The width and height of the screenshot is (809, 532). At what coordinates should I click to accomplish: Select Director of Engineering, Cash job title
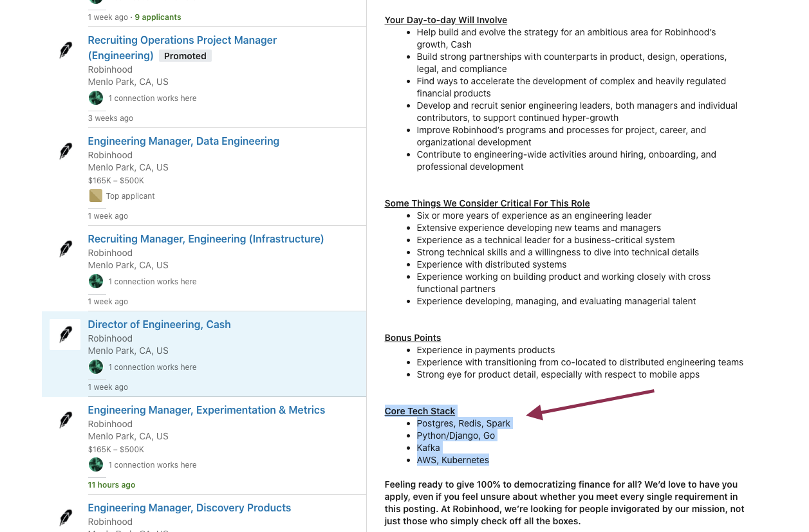point(159,324)
